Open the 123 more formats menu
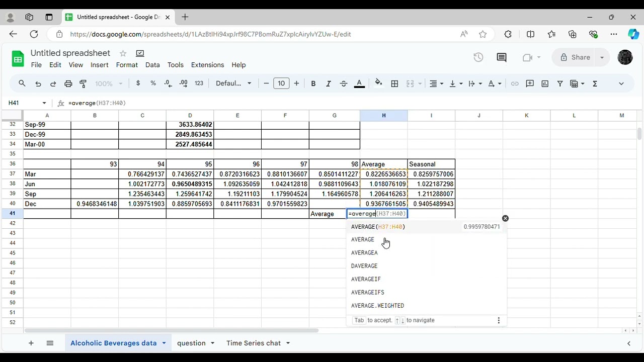The height and width of the screenshot is (362, 644). [x=199, y=83]
